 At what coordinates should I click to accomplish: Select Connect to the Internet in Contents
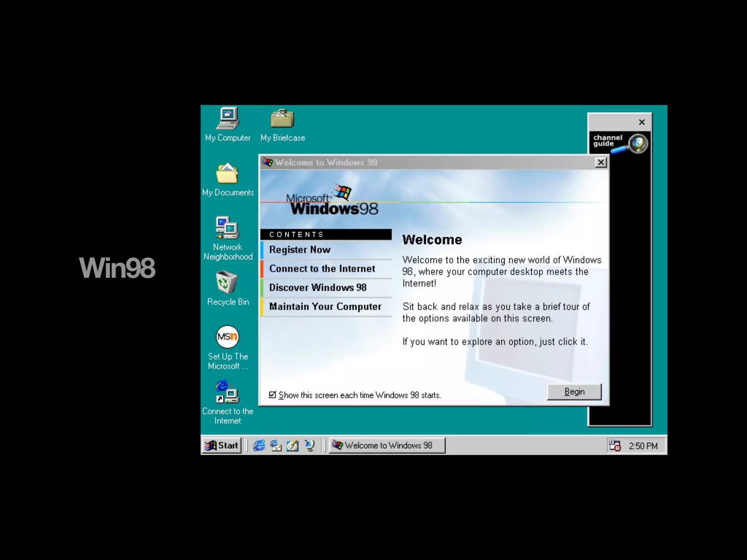(x=326, y=269)
